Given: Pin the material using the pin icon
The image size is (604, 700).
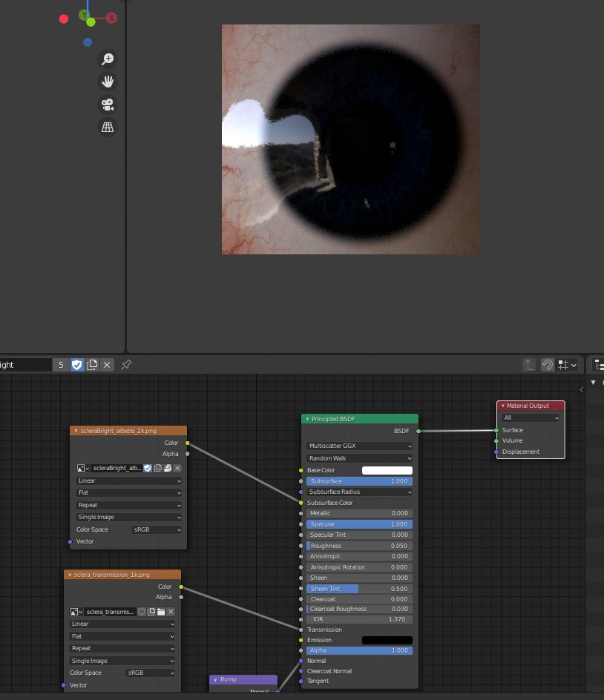Looking at the screenshot, I should point(125,364).
